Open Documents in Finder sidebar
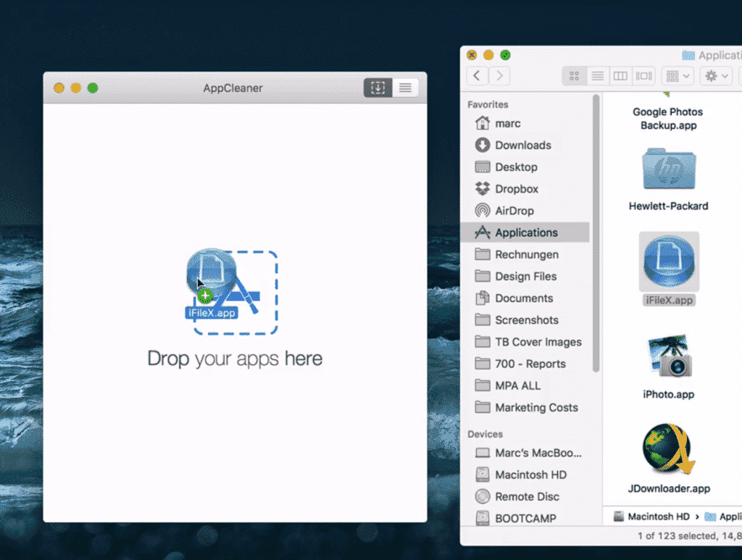 (x=525, y=298)
